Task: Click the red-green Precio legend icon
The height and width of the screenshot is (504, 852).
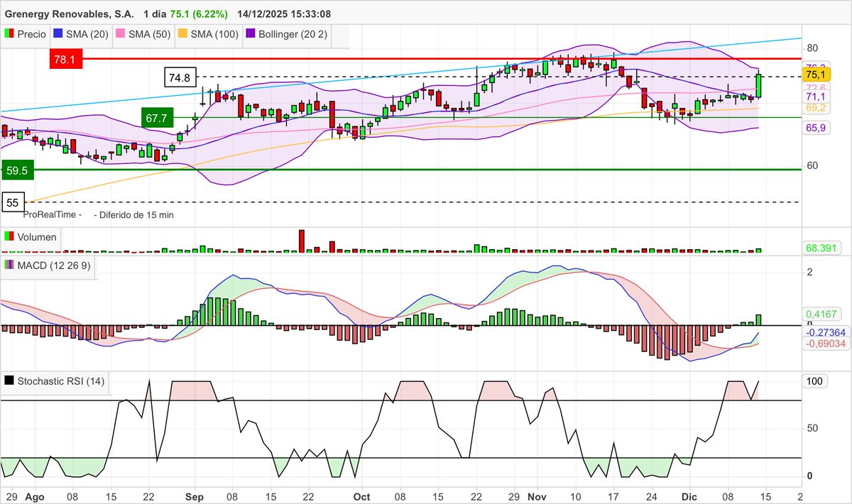Action: (x=9, y=34)
